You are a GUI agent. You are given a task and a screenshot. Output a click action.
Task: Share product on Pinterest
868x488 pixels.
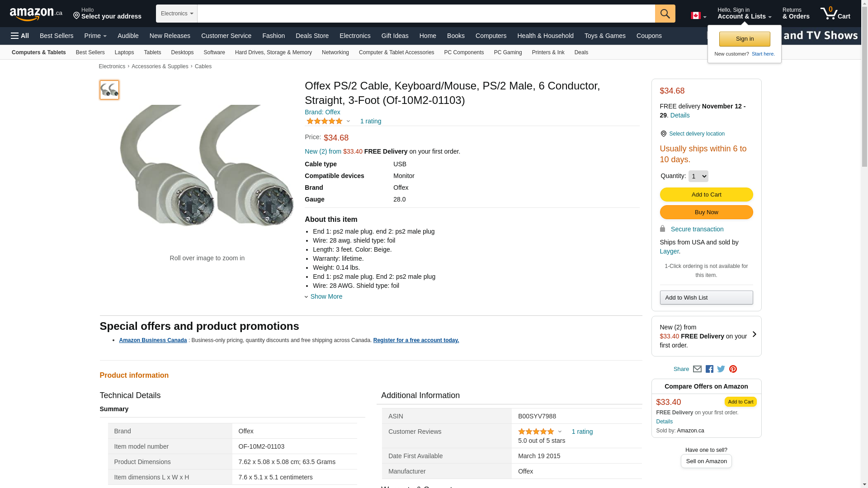733,369
